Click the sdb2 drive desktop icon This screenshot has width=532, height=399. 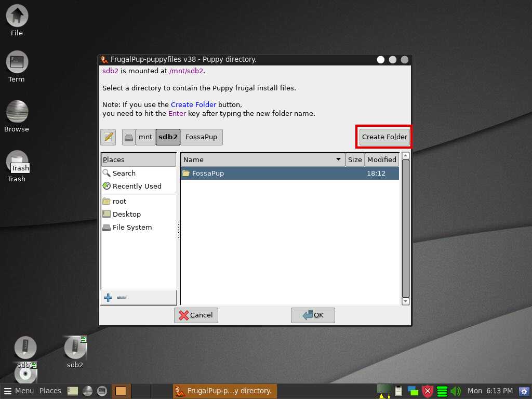tap(75, 348)
